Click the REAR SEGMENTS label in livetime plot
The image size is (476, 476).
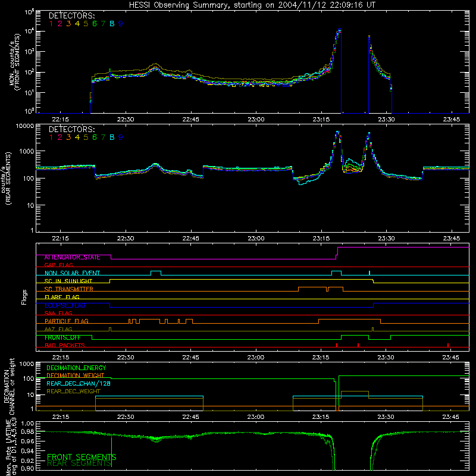coord(79,463)
